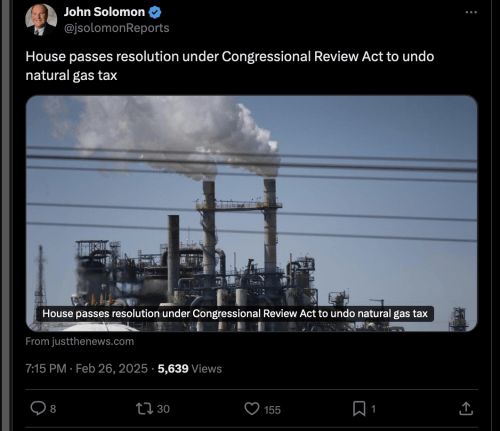Viewport: 500px width, 431px height.
Task: Click the bookmark count number 1
Action: click(373, 409)
